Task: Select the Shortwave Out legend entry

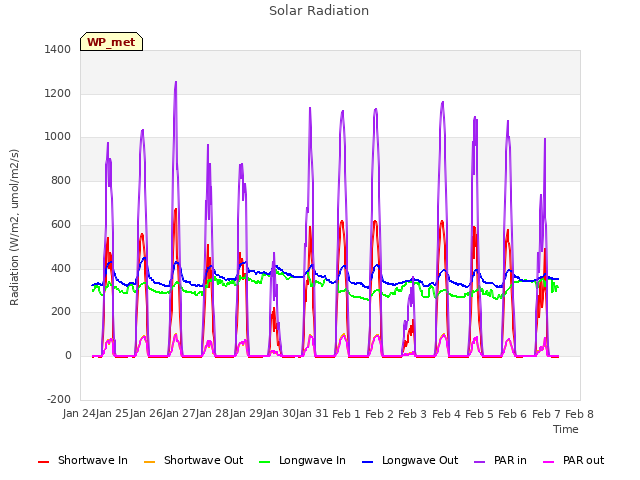Action: coord(193,460)
